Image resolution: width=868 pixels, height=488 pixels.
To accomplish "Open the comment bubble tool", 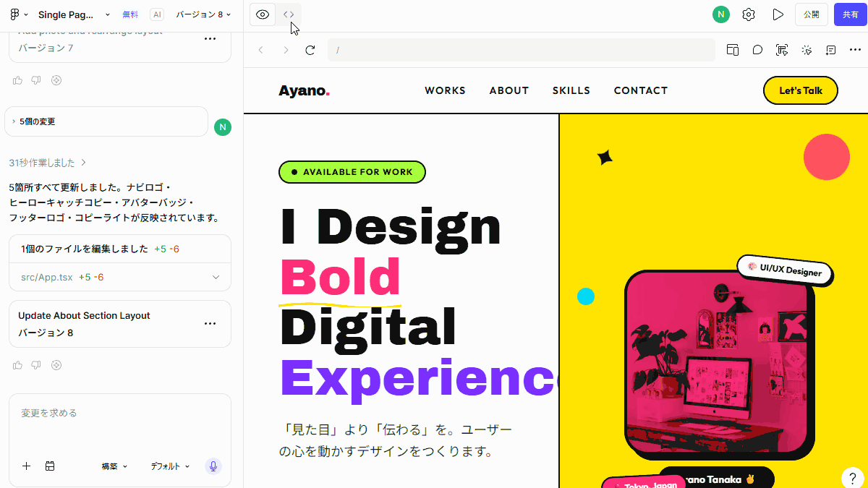I will tap(757, 50).
